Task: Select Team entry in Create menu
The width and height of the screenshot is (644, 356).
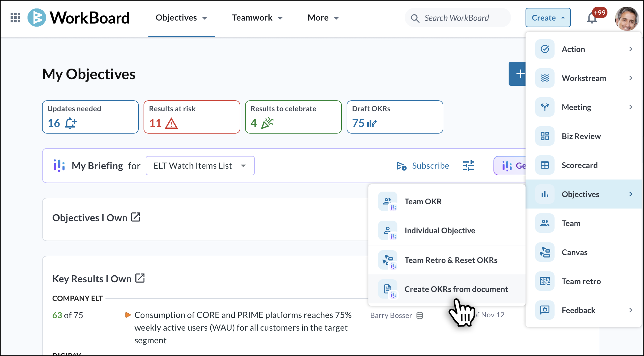Action: pyautogui.click(x=584, y=223)
